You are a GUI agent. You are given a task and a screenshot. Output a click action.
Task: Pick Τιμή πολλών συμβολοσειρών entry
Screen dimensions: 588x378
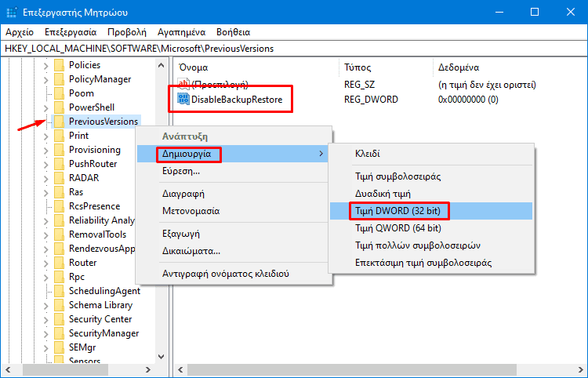(431, 245)
